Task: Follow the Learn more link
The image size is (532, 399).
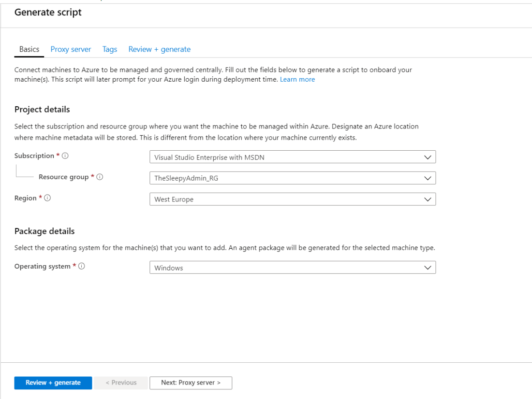Action: [x=297, y=79]
